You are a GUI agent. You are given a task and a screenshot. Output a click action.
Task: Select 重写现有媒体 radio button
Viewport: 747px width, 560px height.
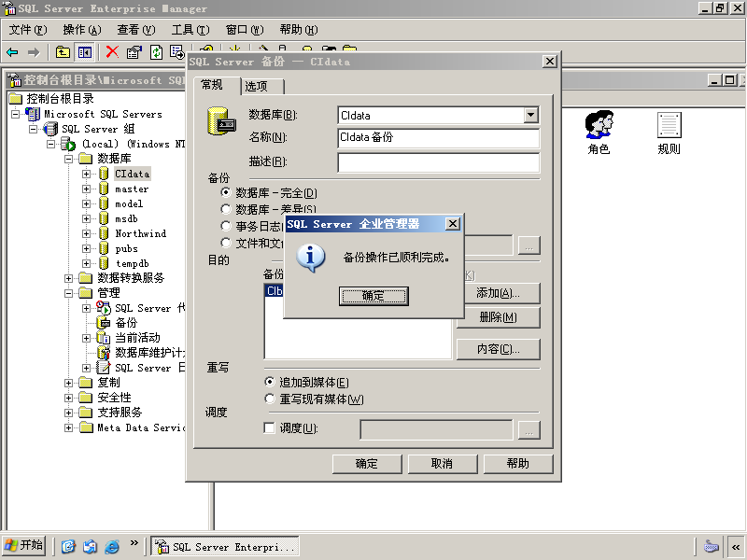click(270, 399)
